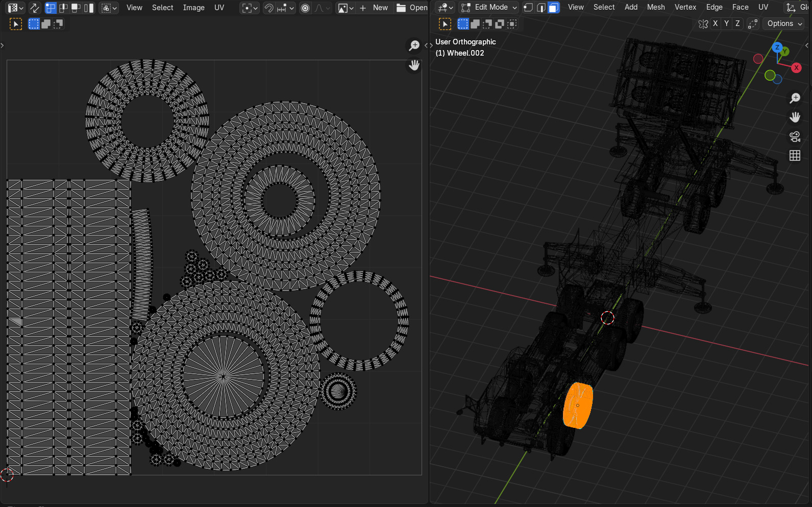Toggle X axis mesh mirror
The width and height of the screenshot is (812, 507).
716,23
